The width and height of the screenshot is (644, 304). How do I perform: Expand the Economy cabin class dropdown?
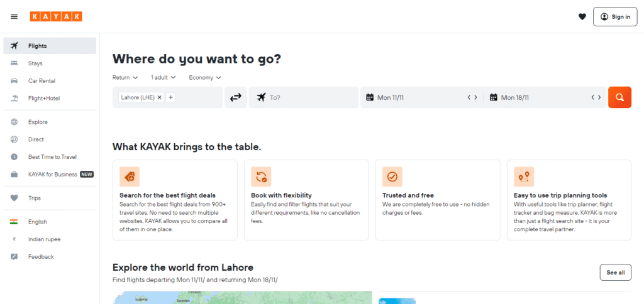pos(205,77)
